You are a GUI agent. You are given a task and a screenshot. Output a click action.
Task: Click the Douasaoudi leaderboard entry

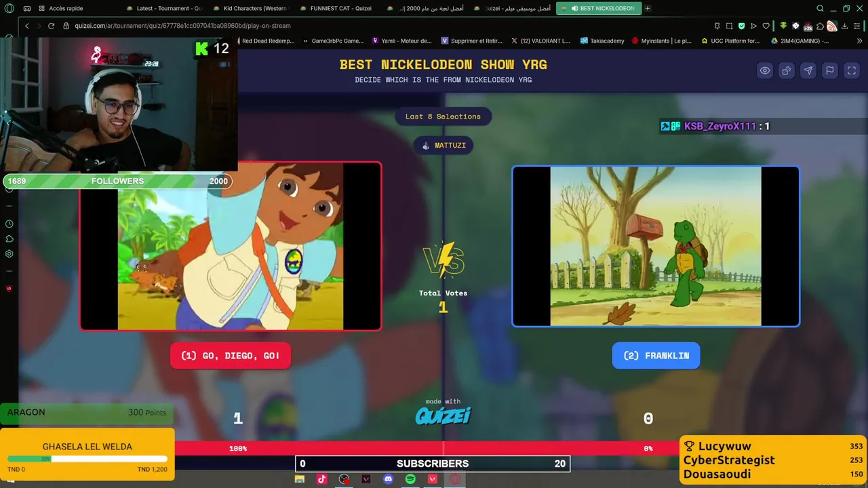772,474
